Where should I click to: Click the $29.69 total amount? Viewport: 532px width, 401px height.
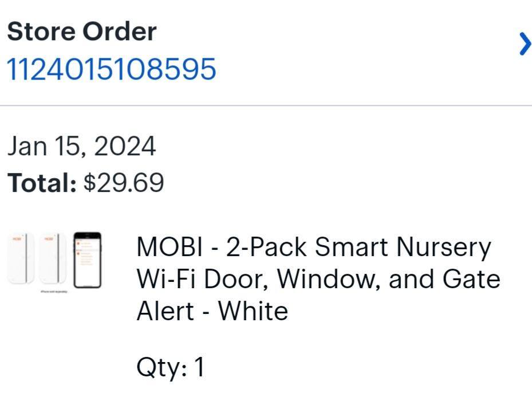point(124,183)
